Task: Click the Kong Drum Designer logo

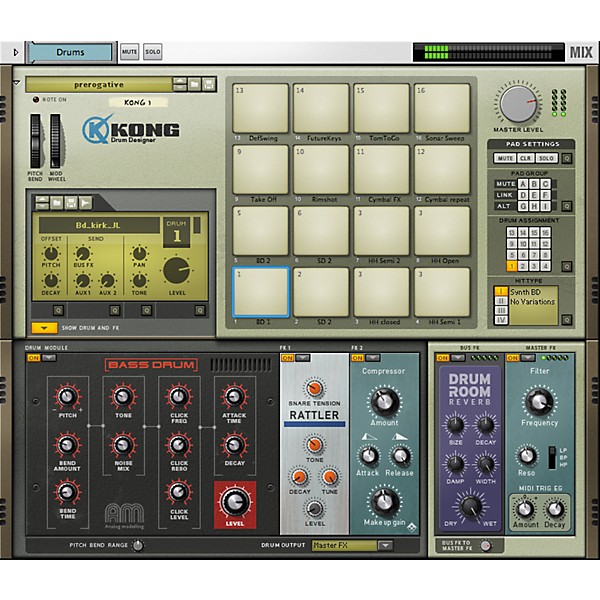Action: [x=131, y=130]
